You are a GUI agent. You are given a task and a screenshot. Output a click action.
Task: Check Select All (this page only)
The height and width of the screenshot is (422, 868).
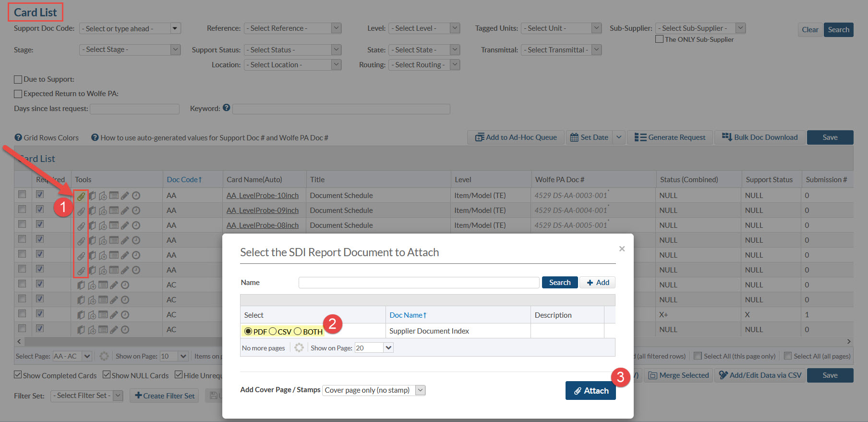click(698, 356)
